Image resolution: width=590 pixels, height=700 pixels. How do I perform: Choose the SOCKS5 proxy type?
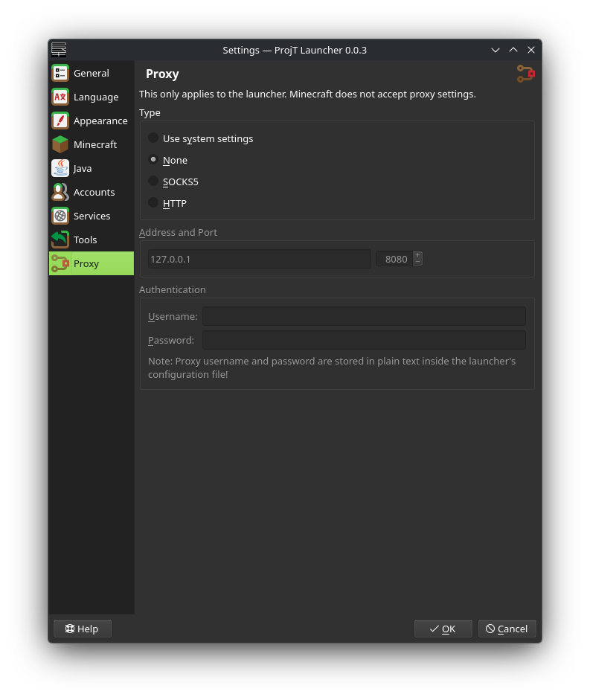coord(173,182)
